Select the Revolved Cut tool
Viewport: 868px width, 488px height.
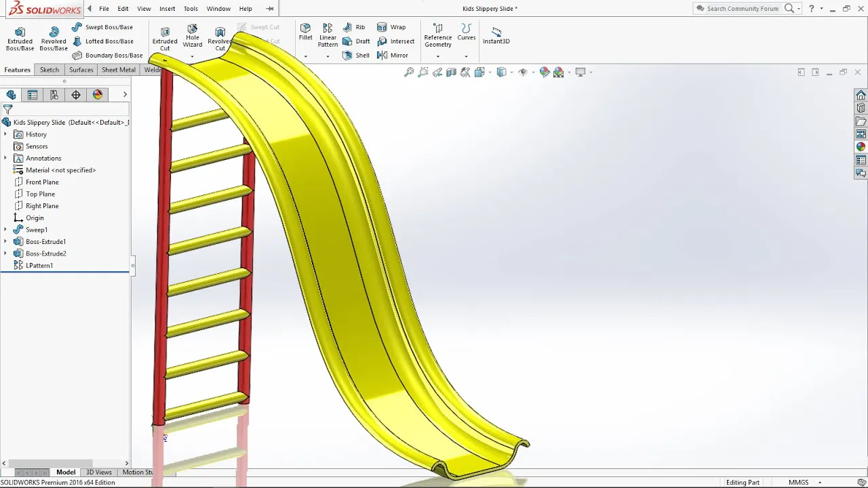220,39
